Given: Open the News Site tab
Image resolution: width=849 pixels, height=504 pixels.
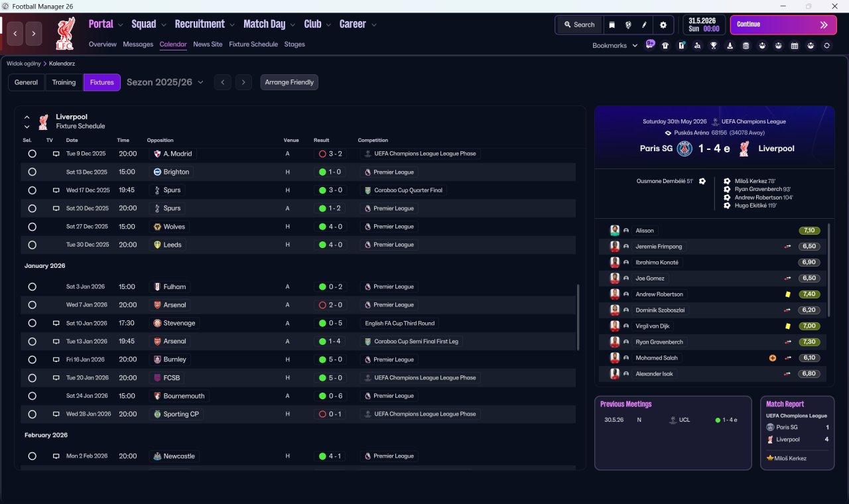Looking at the screenshot, I should click(x=208, y=44).
